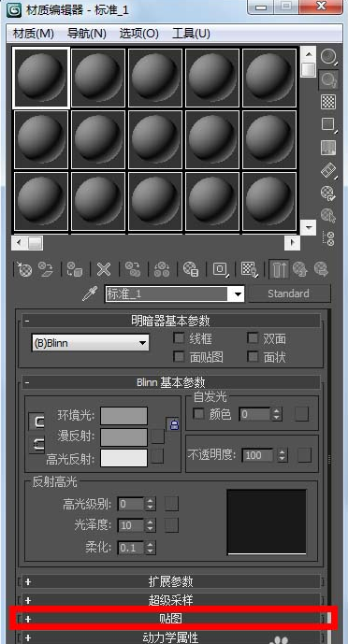Click the sample slots scroll down arrow
348x644 pixels.
pyautogui.click(x=308, y=227)
